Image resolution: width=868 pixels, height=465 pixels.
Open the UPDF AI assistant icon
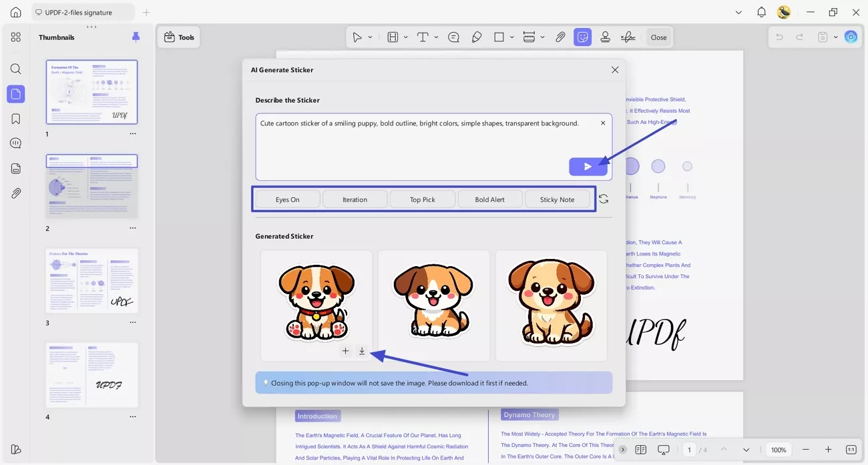pyautogui.click(x=851, y=37)
